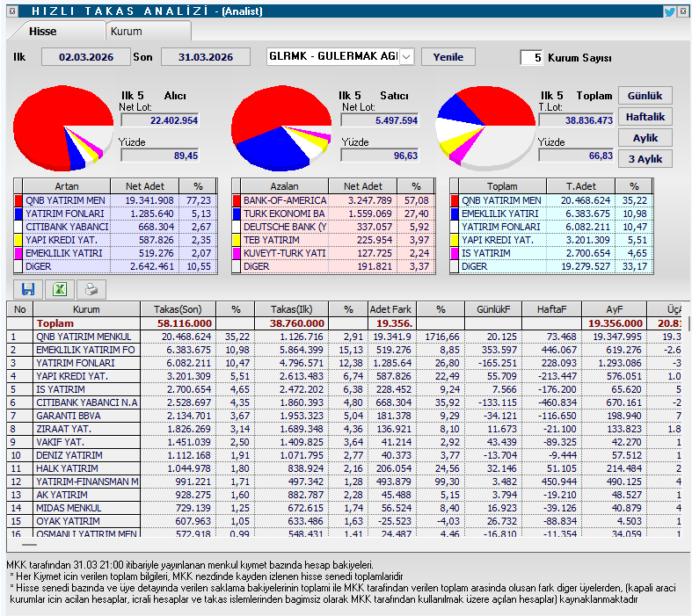Screen dimensions: 692x616
Task: Select DENIZ YATIRIM row
Action: tap(344, 455)
